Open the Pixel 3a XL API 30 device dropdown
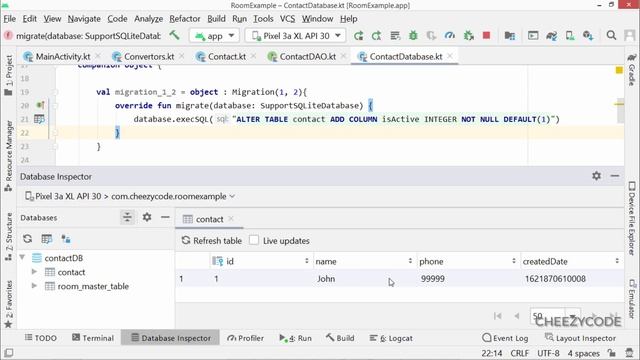 tap(296, 36)
